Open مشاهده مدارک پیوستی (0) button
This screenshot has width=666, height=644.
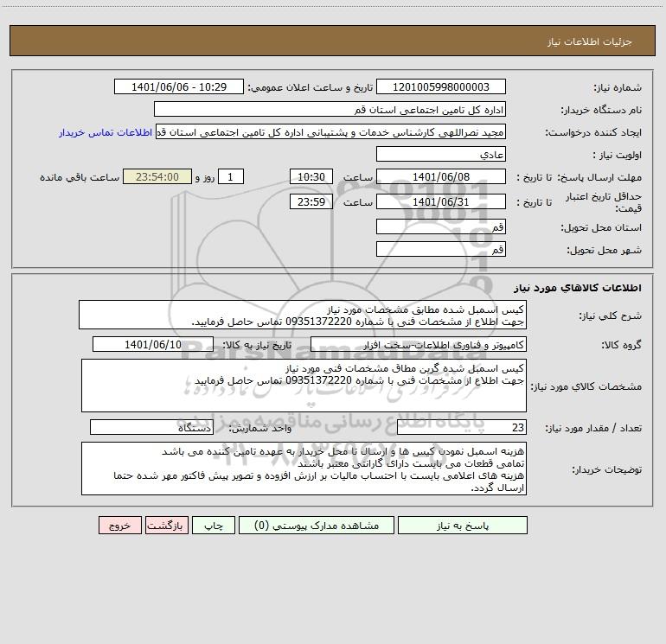click(x=317, y=525)
